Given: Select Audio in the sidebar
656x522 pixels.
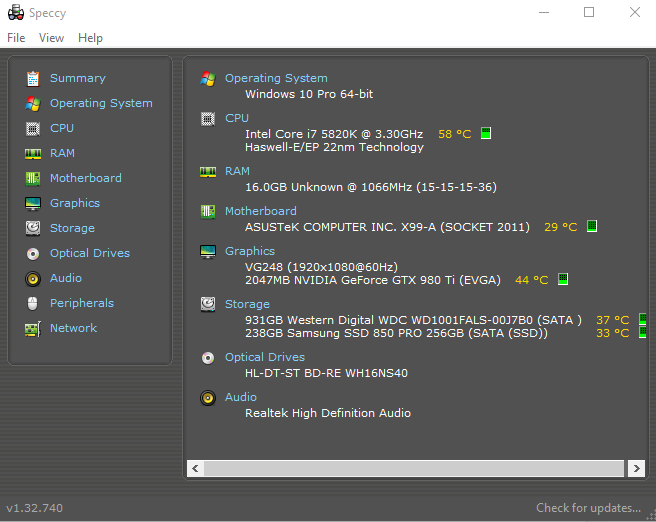Looking at the screenshot, I should click(x=66, y=278).
